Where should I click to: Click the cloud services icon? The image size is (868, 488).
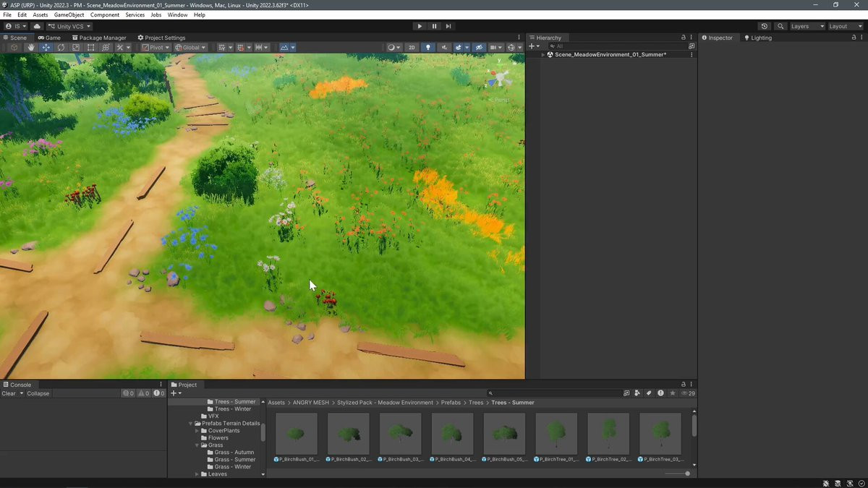37,26
